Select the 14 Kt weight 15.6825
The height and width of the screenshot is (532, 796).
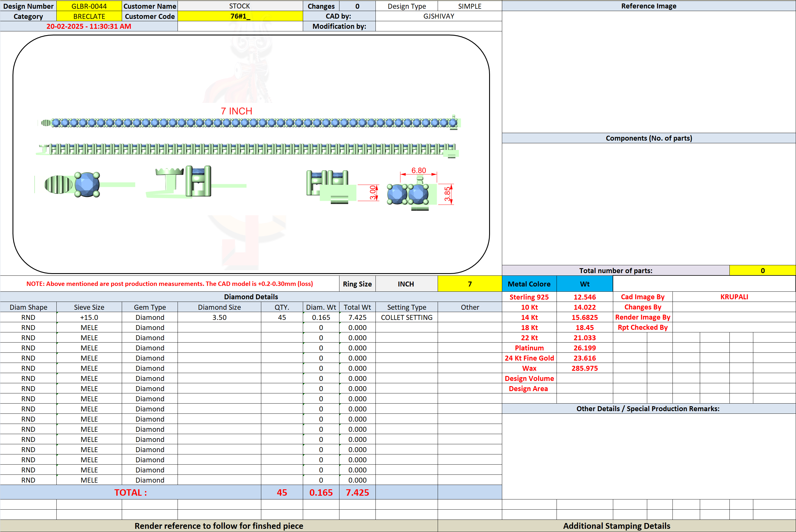(x=585, y=317)
